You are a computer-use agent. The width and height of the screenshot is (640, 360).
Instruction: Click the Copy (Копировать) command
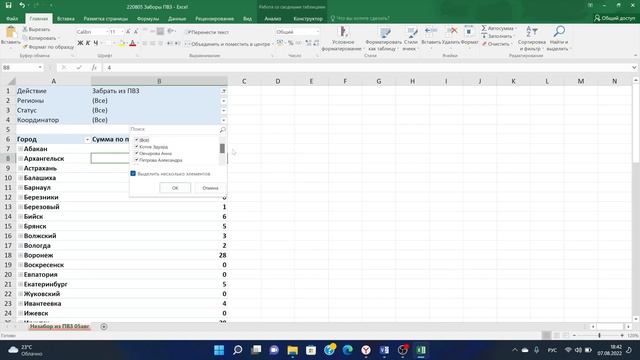pyautogui.click(x=40, y=38)
